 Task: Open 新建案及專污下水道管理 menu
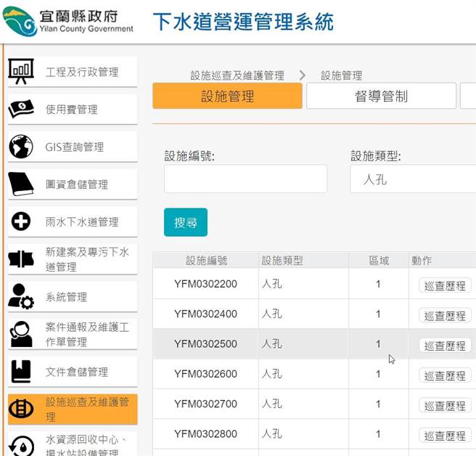click(73, 259)
